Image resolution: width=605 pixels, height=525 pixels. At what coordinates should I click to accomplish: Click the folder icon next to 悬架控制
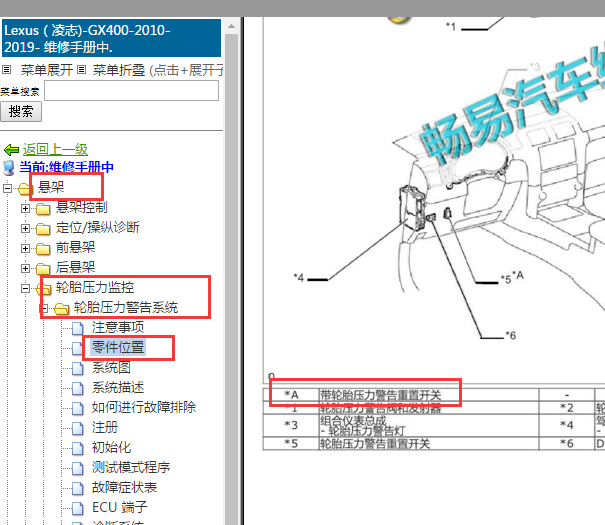43,209
